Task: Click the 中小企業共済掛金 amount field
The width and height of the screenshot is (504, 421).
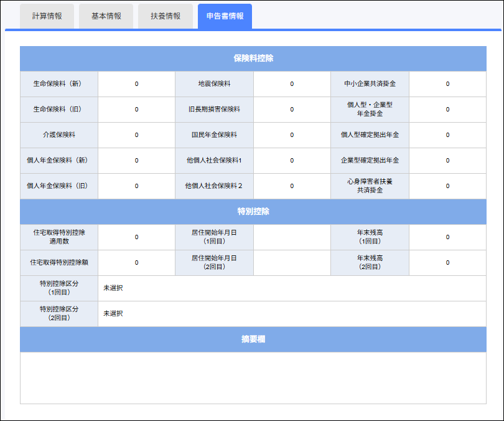Action: click(x=447, y=83)
